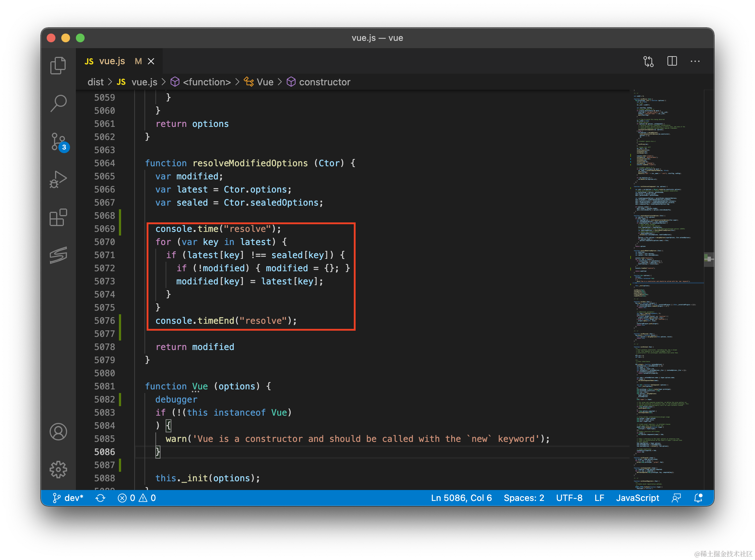This screenshot has height=560, width=755.
Task: Open the Extensions view icon
Action: click(x=58, y=218)
